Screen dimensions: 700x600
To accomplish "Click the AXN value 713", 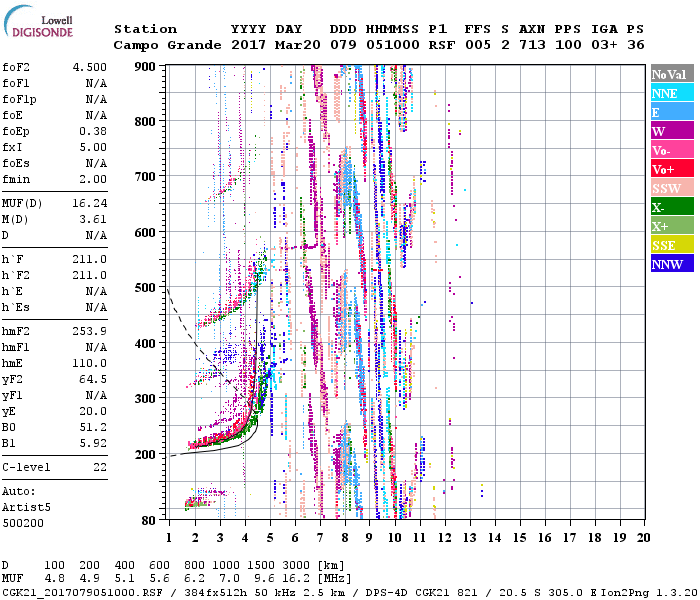I will [x=532, y=45].
